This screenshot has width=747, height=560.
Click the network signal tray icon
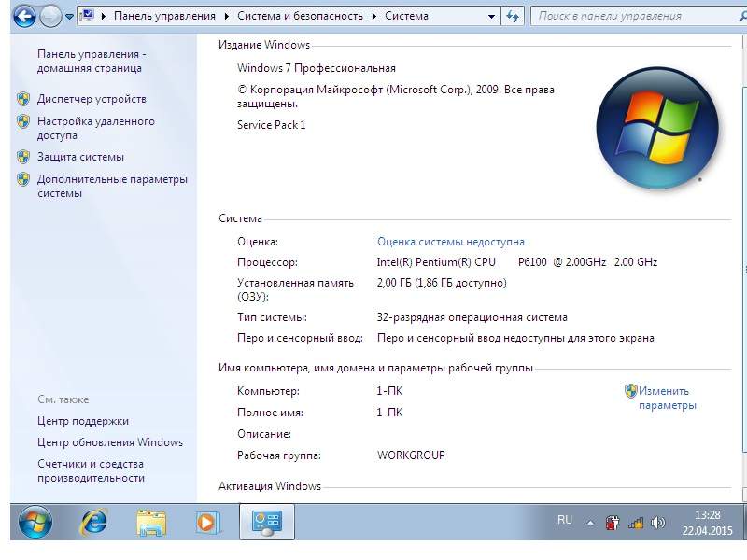point(636,523)
